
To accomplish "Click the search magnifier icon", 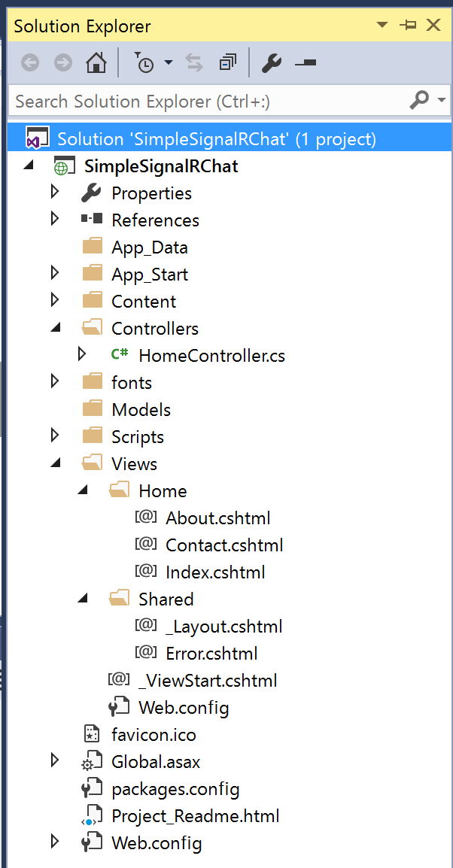I will (x=419, y=100).
